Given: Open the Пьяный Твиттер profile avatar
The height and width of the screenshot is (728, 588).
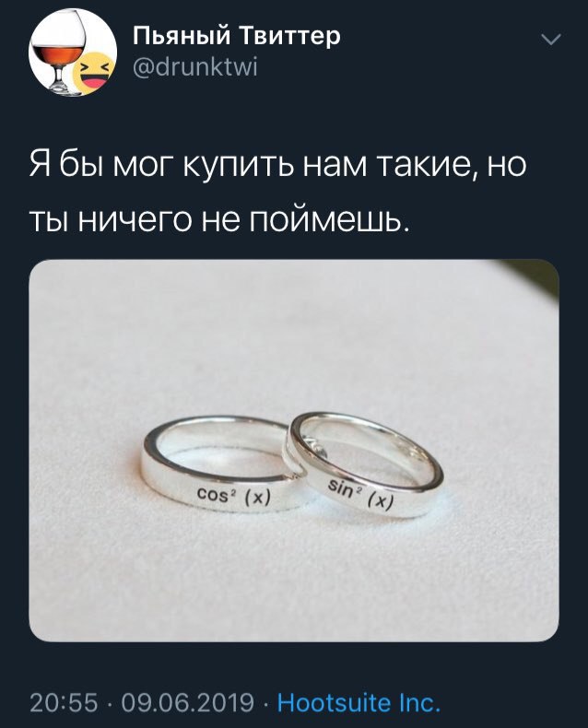Looking at the screenshot, I should click(73, 52).
